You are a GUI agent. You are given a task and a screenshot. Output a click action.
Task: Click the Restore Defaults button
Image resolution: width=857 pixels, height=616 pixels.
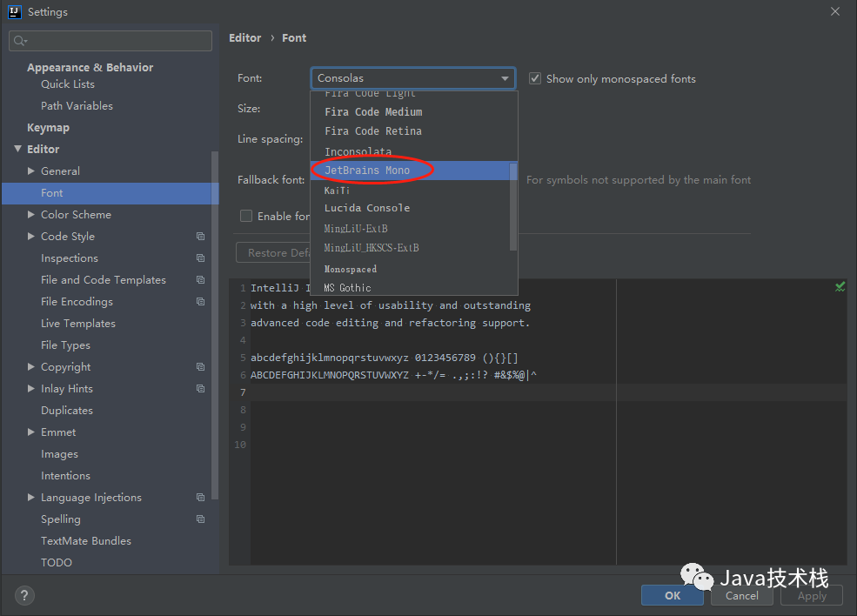pyautogui.click(x=273, y=252)
